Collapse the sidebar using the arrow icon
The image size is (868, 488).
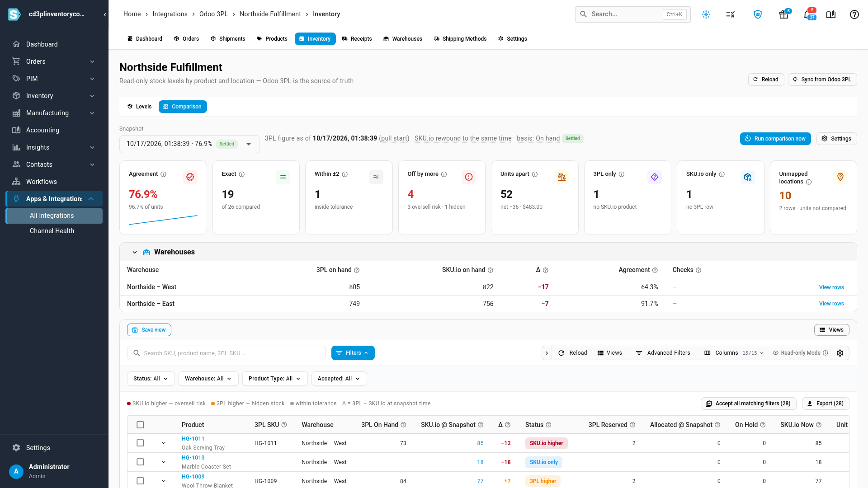click(x=105, y=14)
